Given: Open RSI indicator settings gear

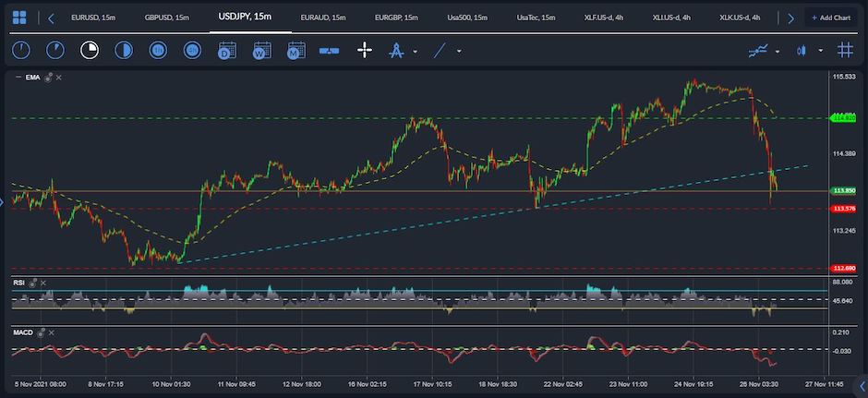Looking at the screenshot, I should (33, 283).
